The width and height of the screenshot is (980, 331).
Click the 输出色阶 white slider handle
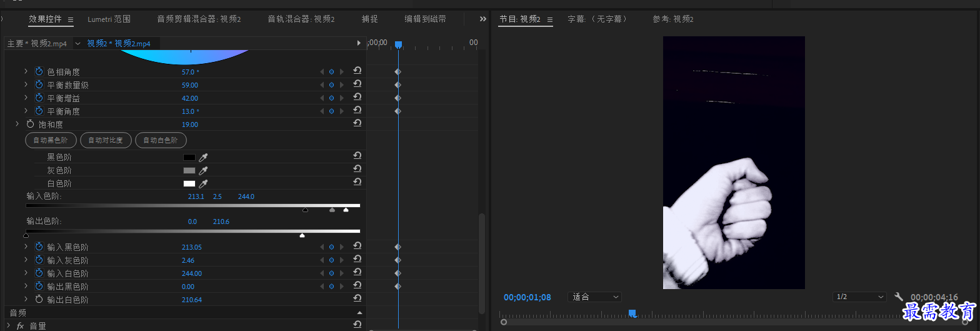302,235
